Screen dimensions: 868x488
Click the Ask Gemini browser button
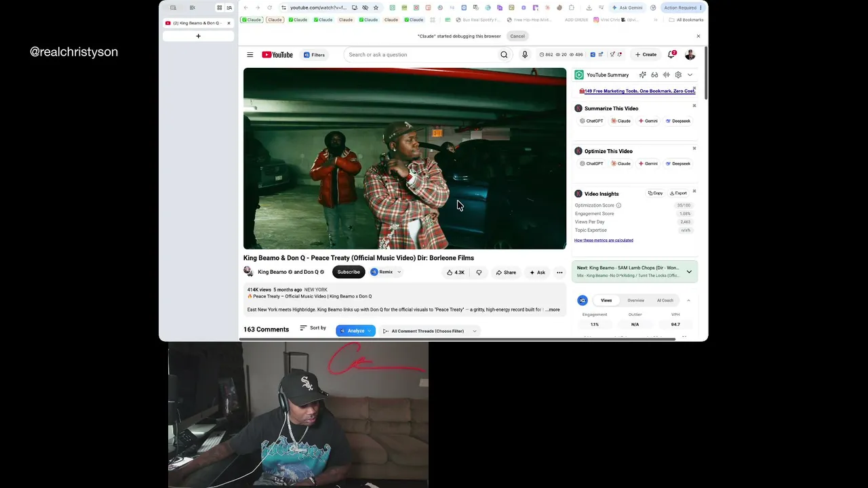627,7
